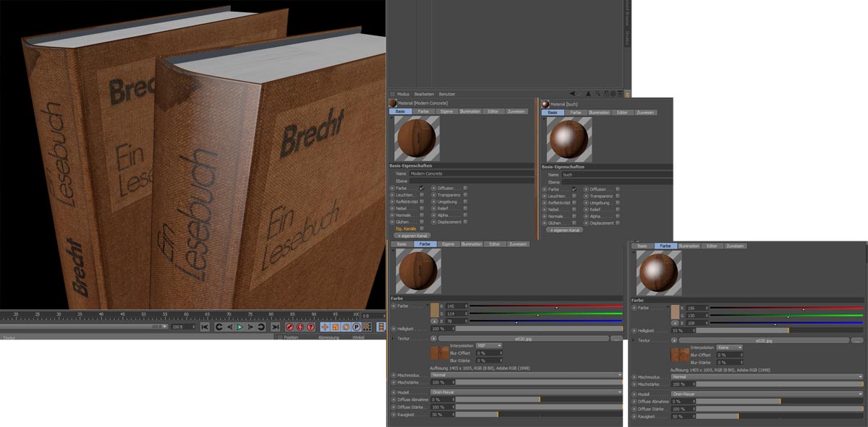Click '+ eigenen Kanal' button in buch panel
Image resolution: width=868 pixels, height=427 pixels.
click(x=564, y=230)
